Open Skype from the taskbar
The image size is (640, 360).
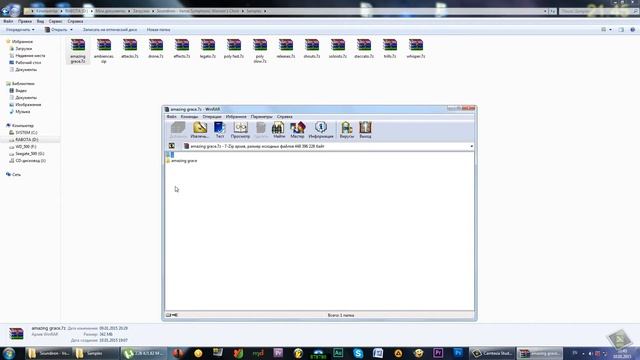tap(358, 353)
